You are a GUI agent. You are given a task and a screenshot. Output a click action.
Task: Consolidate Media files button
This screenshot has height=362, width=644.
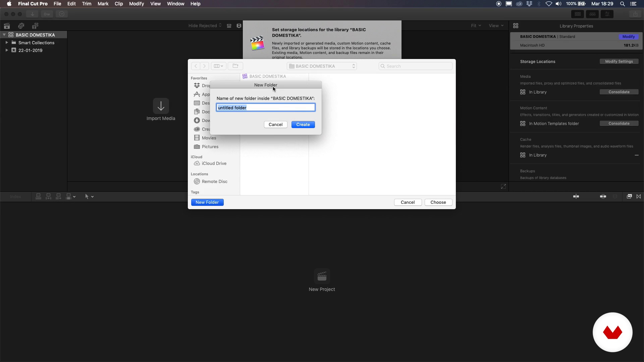tap(619, 92)
